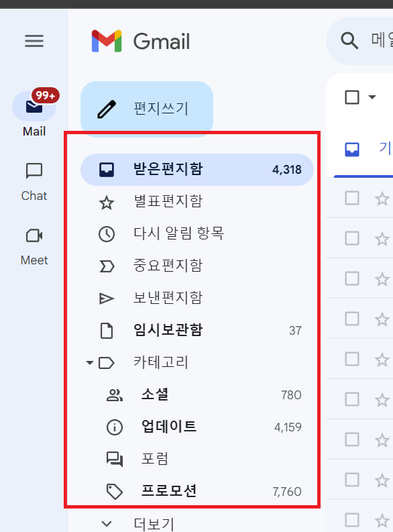Open the main menu hamburger icon
Image resolution: width=393 pixels, height=532 pixels.
coord(34,41)
